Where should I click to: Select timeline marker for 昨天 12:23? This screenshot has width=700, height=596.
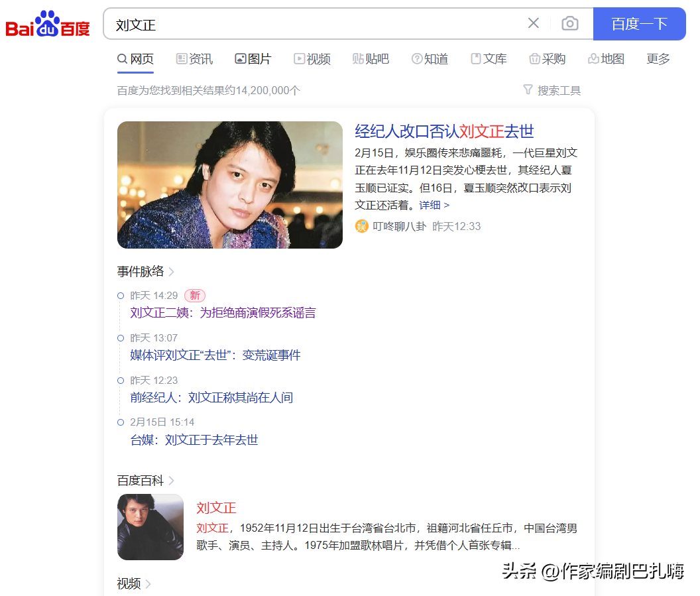121,381
